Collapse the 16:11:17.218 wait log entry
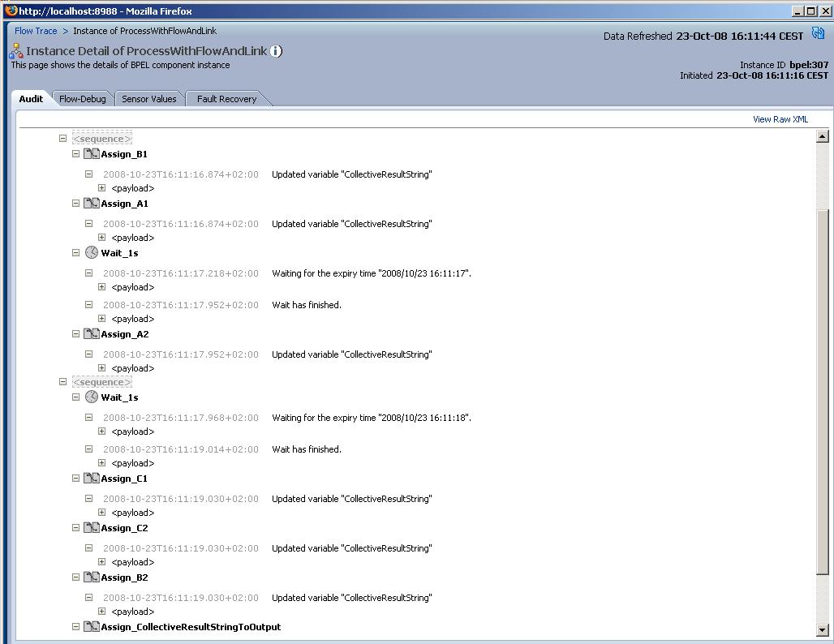Image resolution: width=834 pixels, height=644 pixels. click(x=88, y=273)
